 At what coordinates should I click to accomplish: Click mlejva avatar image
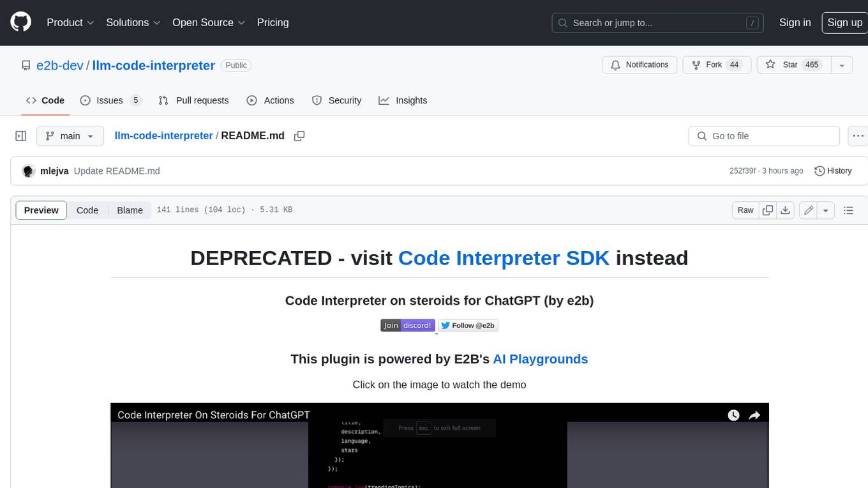click(x=28, y=171)
